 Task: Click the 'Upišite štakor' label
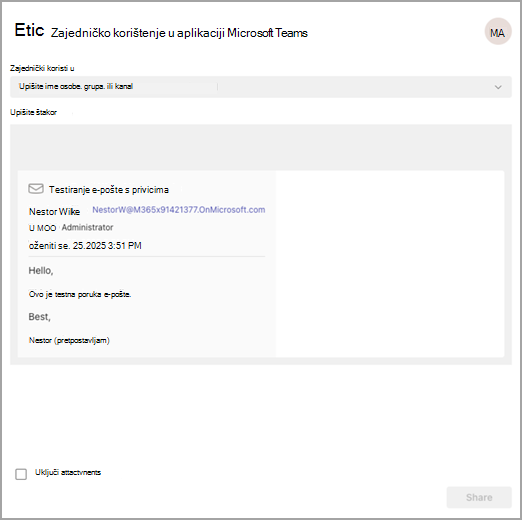[x=33, y=112]
